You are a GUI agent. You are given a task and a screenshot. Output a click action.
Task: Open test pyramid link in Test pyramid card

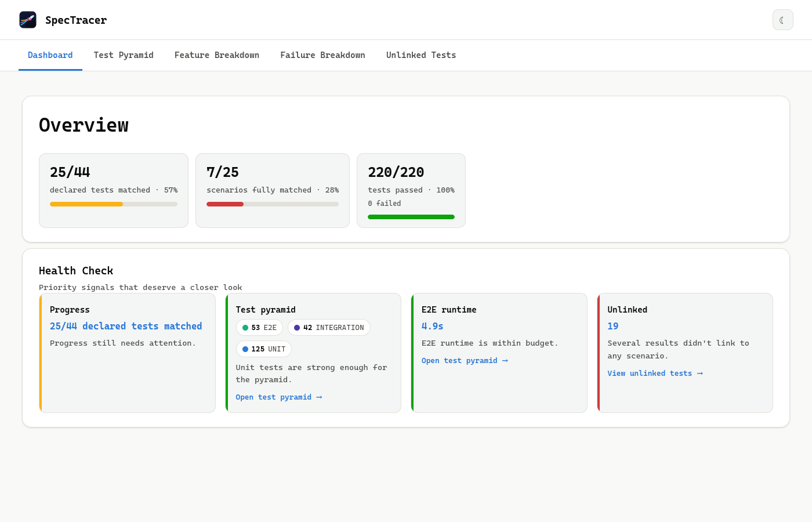click(279, 397)
